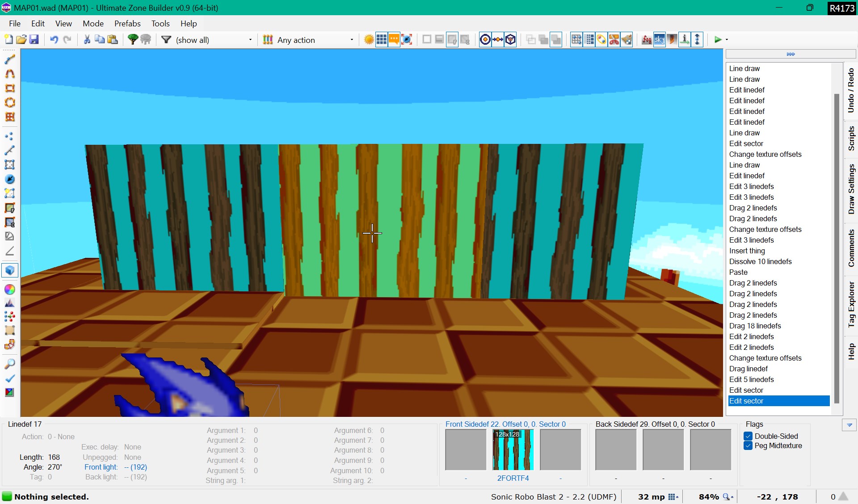Click the green Test Map play button
Image resolution: width=858 pixels, height=504 pixels.
[718, 40]
